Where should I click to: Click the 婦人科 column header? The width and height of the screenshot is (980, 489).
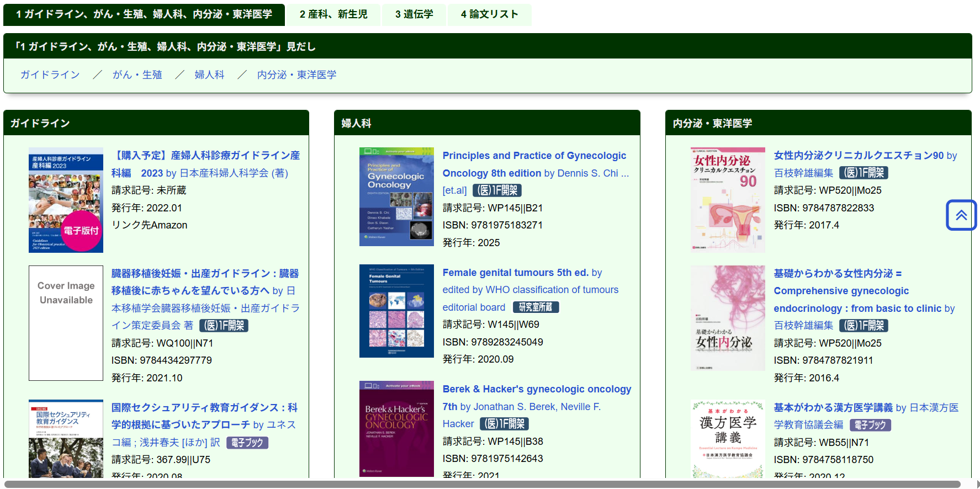487,123
